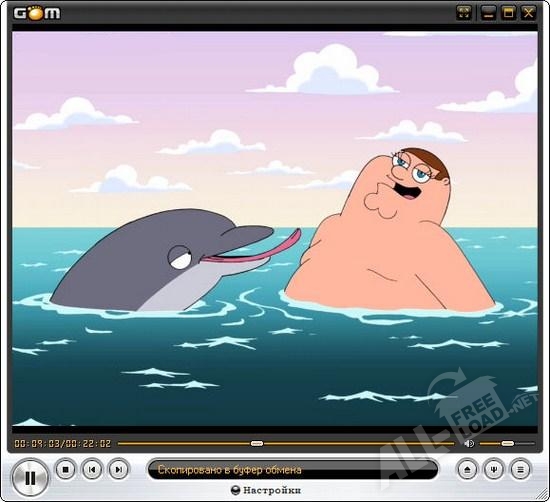Click the cartoon video display area

coord(275,229)
